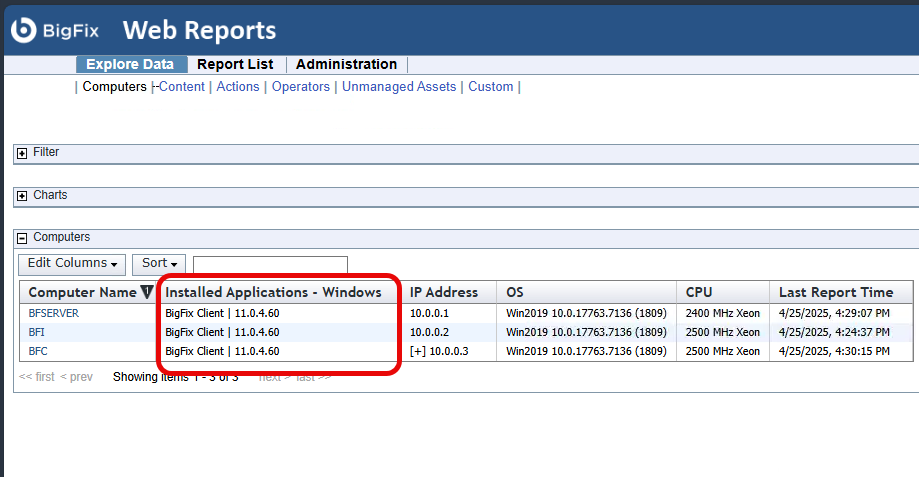Expand the [+] IP addresses for BFC
The width and height of the screenshot is (919, 477).
click(417, 352)
